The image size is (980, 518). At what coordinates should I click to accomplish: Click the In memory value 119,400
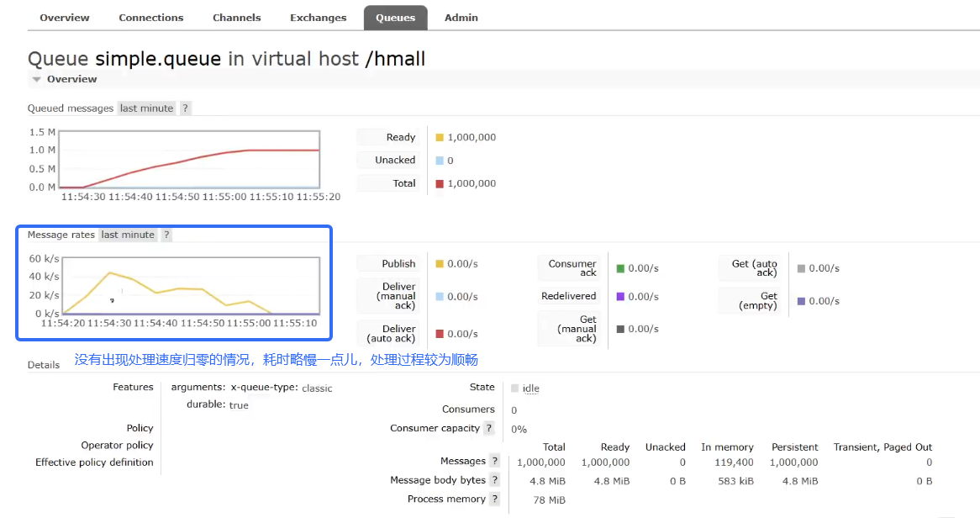[734, 462]
